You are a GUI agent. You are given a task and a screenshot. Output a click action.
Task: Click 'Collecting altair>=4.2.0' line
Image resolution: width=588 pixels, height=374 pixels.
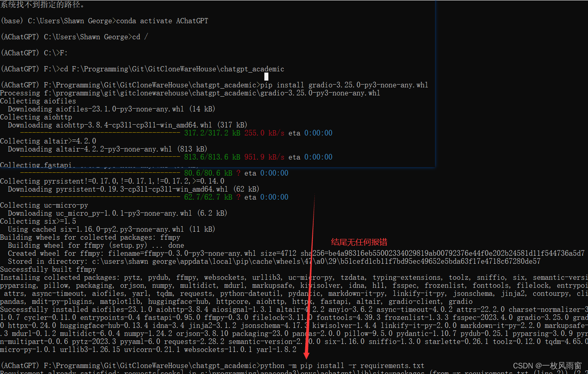tap(48, 141)
